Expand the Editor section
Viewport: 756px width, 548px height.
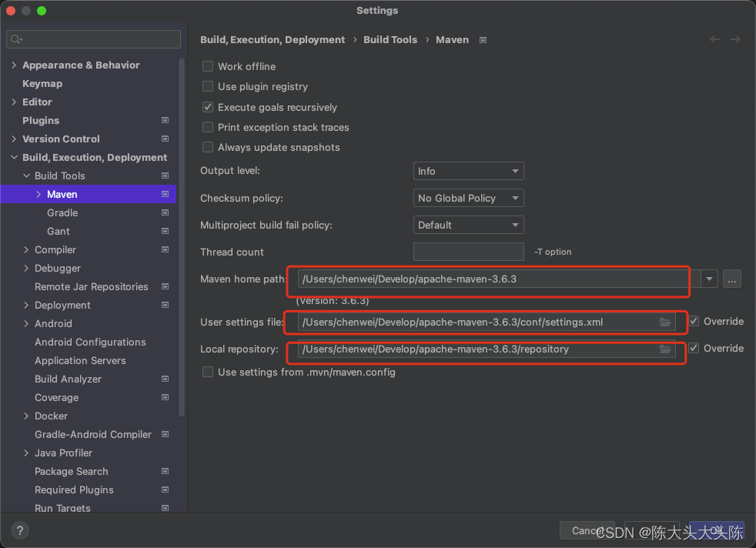pyautogui.click(x=14, y=102)
